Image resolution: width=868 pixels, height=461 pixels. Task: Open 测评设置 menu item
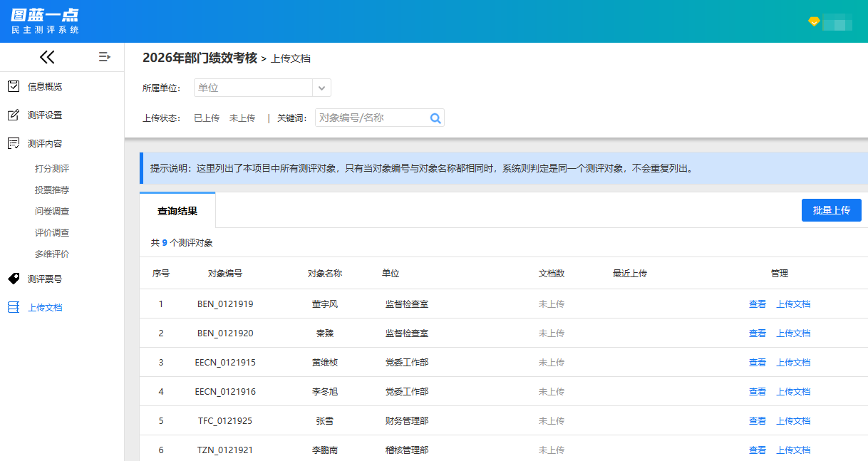[45, 115]
